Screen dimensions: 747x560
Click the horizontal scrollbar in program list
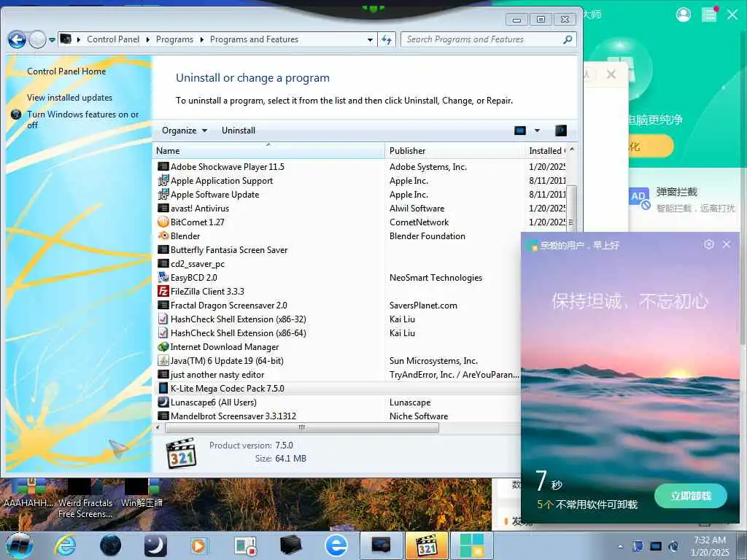[301, 427]
